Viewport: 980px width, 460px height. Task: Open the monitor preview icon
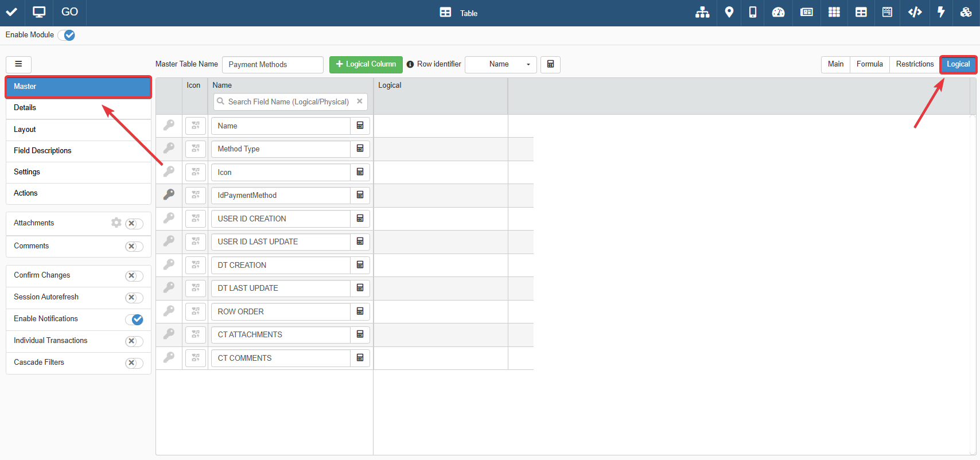[x=39, y=12]
